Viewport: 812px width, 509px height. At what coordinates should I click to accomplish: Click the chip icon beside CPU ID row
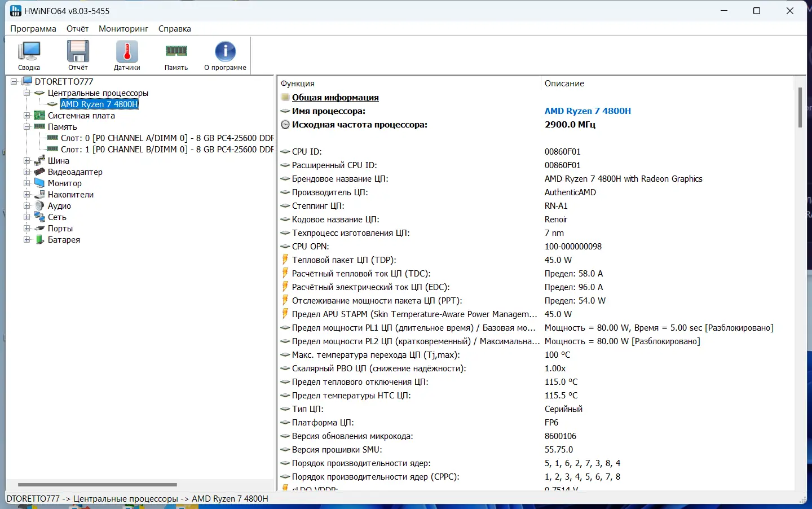[285, 151]
